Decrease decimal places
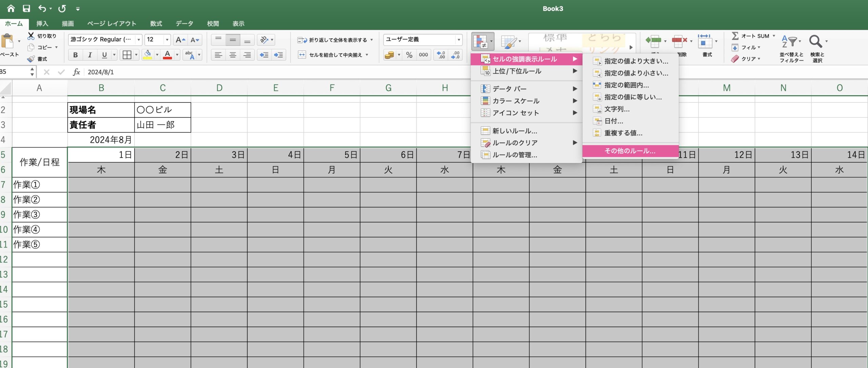 point(455,55)
